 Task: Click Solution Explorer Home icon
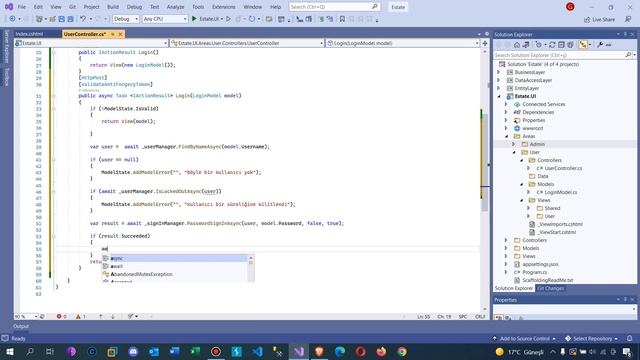click(x=517, y=44)
